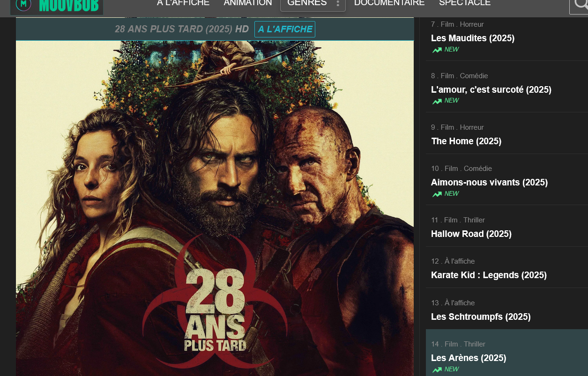This screenshot has height=376, width=588.
Task: Click the MOOVBOB site name text
Action: point(68,5)
